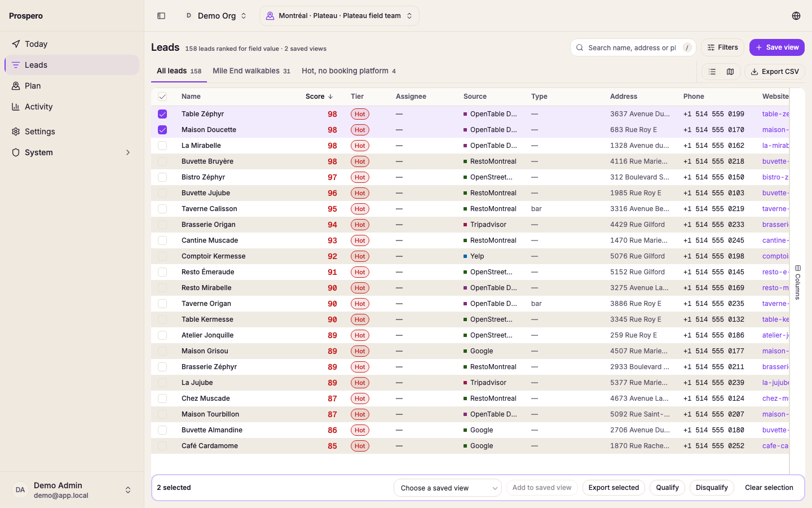
Task: Check the Buvette Bruyère row checkbox
Action: tap(162, 161)
